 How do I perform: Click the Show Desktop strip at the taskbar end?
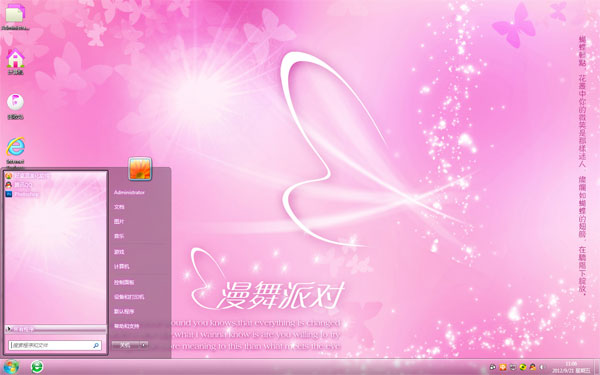pos(597,367)
